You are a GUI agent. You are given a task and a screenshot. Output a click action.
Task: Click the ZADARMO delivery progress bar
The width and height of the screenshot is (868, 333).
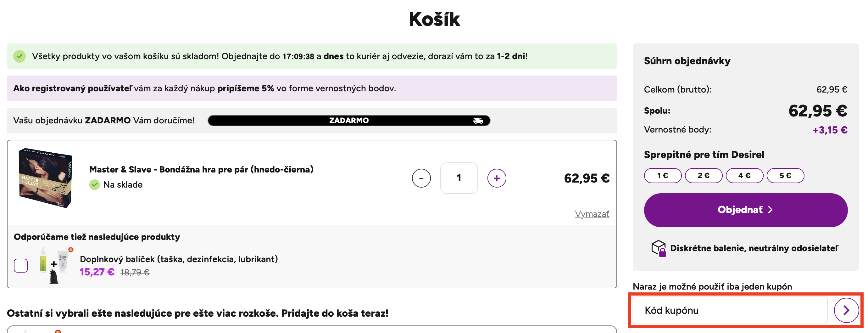point(348,121)
